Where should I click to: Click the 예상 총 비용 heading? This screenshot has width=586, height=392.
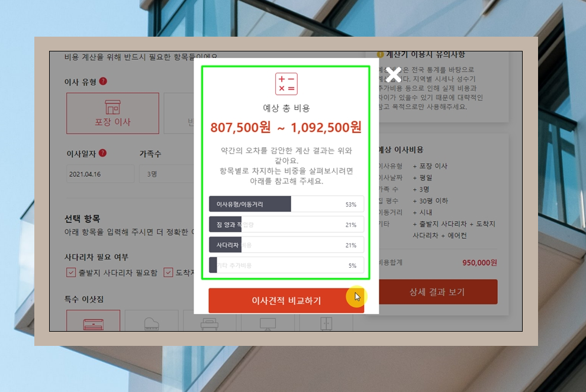pyautogui.click(x=286, y=108)
